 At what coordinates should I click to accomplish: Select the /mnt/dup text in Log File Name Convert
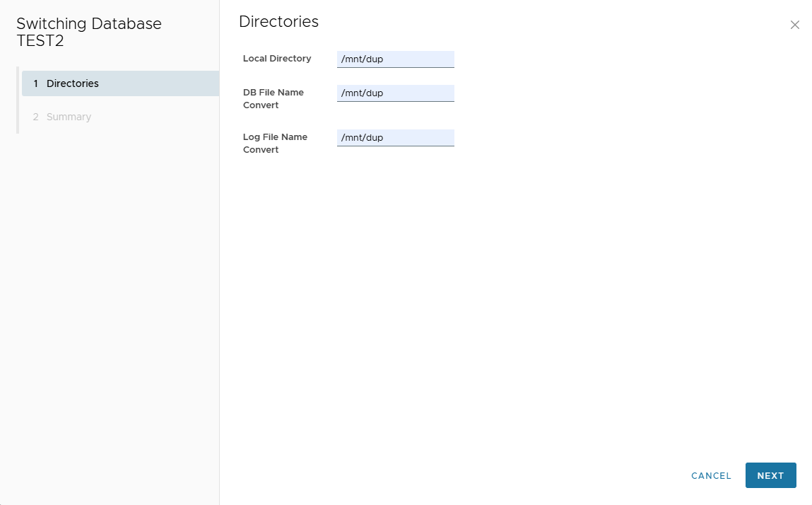pos(395,137)
